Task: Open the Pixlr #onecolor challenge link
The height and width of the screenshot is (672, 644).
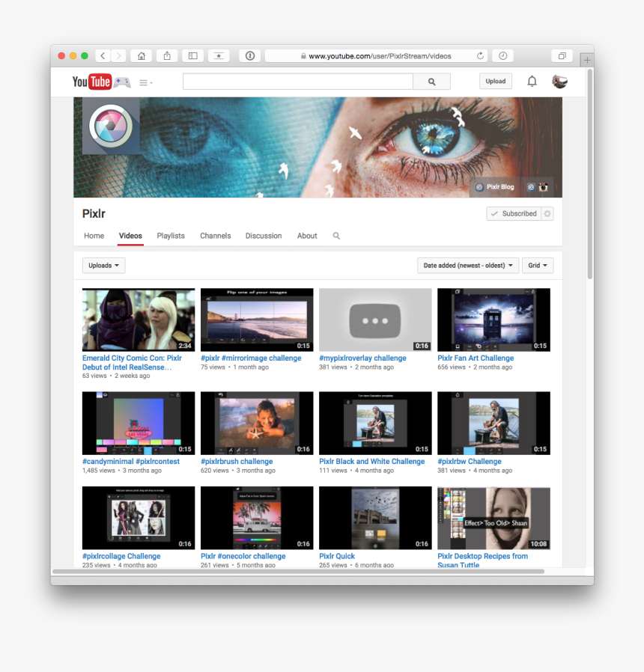Action: [243, 556]
